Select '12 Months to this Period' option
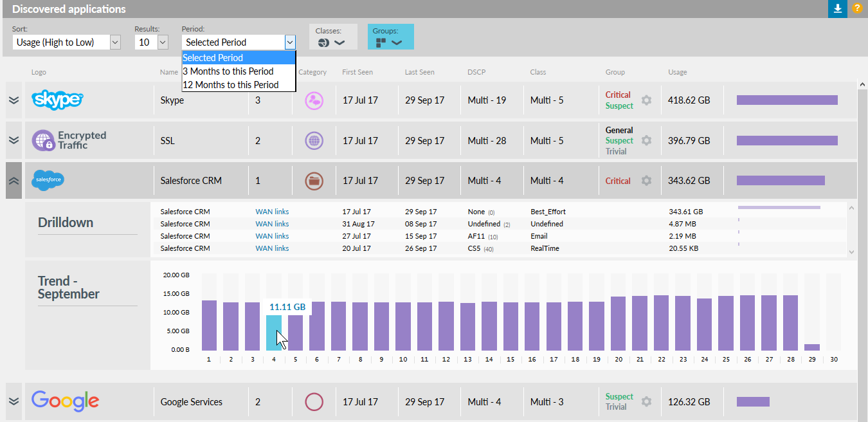The image size is (868, 422). (231, 85)
